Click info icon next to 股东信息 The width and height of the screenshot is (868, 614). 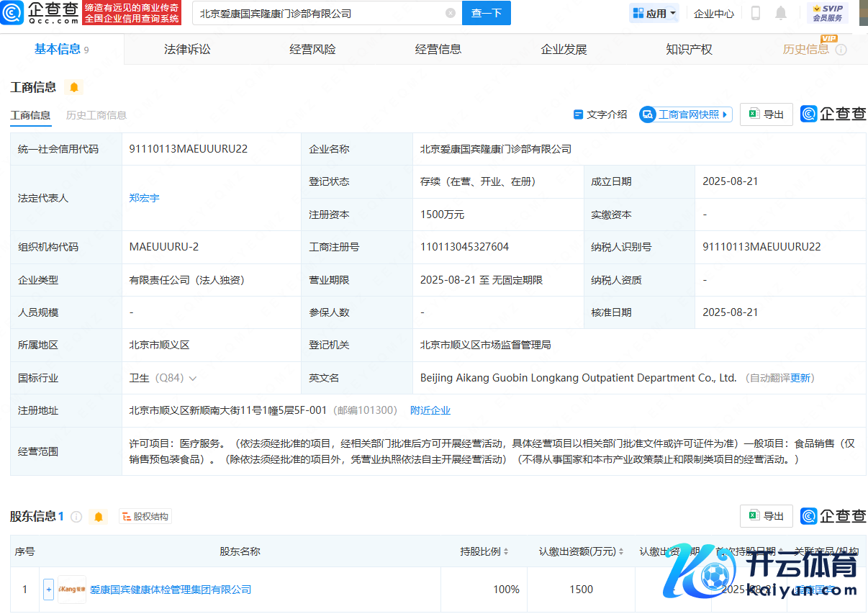point(76,517)
